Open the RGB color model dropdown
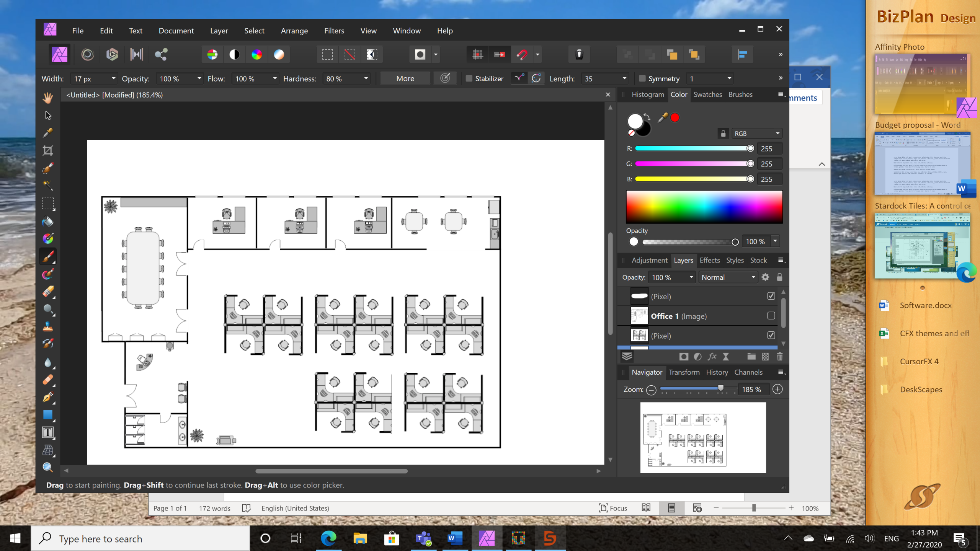 [x=756, y=134]
